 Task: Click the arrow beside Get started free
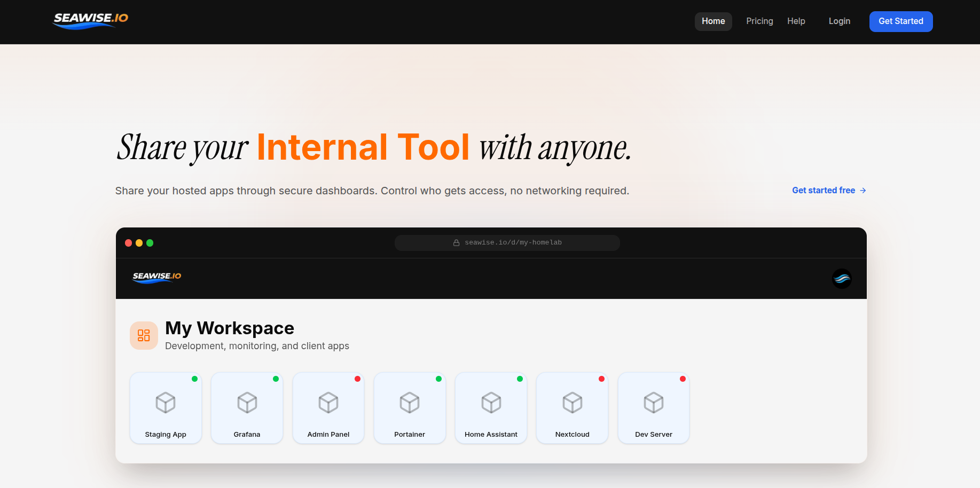(x=863, y=191)
